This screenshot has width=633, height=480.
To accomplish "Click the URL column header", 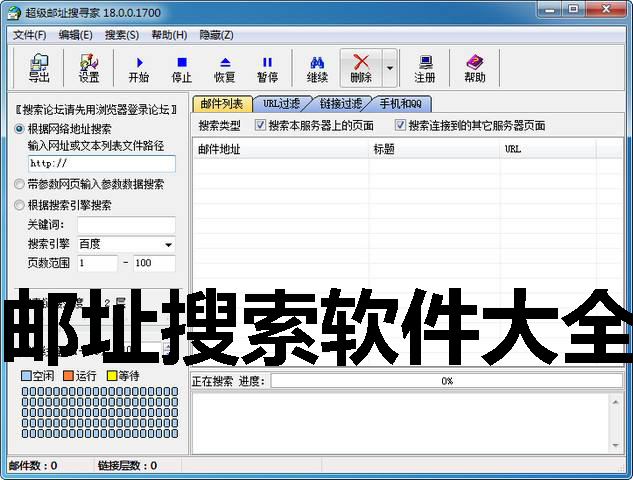I will pos(548,149).
